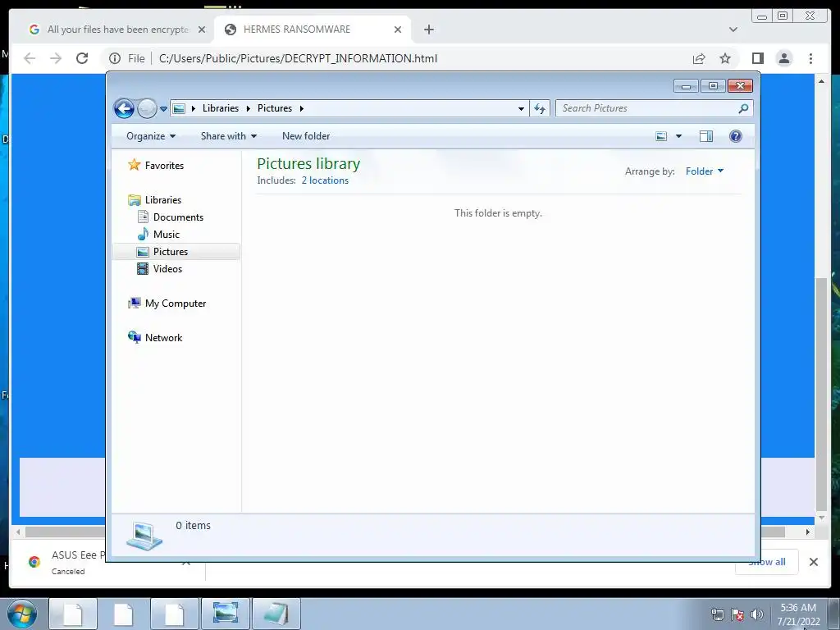The image size is (840, 630).
Task: Close the 'All your files' tab
Action: click(202, 30)
